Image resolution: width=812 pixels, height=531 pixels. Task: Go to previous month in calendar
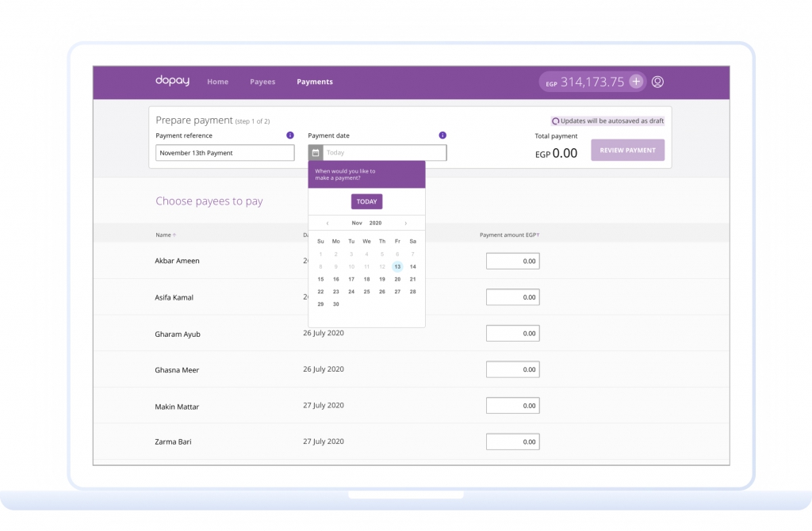(327, 223)
